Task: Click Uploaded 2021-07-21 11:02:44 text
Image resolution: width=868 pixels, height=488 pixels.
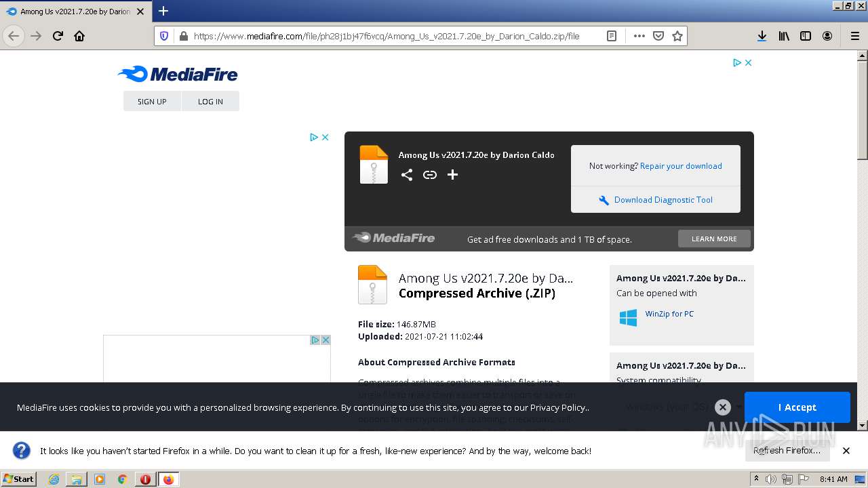Action: pos(420,336)
